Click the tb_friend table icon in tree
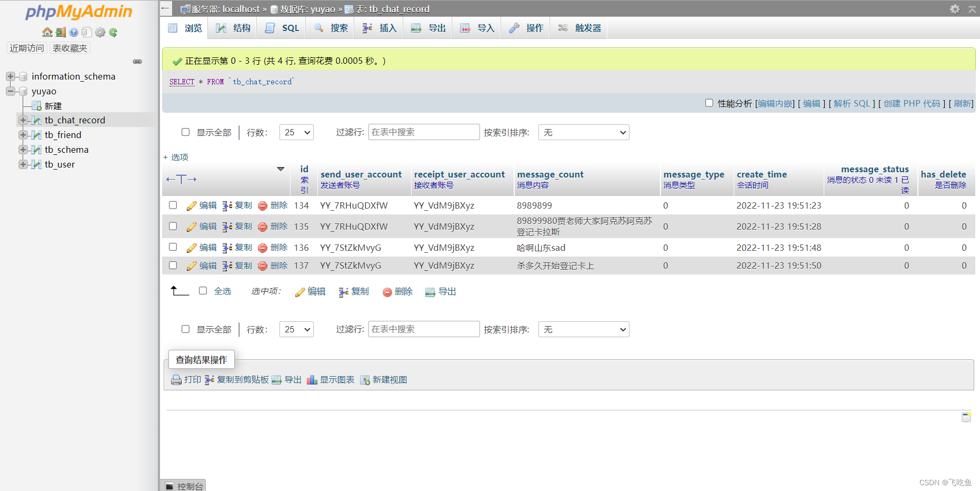Image resolution: width=980 pixels, height=491 pixels. click(36, 135)
